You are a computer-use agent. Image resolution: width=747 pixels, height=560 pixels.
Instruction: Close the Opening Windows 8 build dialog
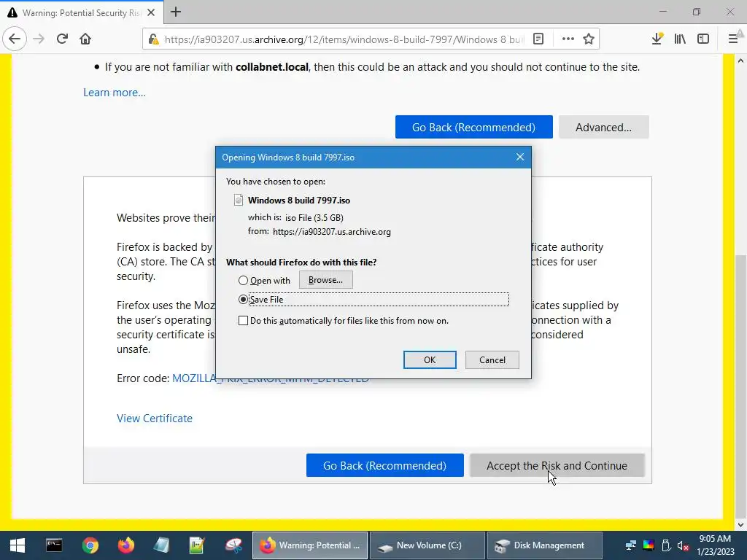(520, 157)
